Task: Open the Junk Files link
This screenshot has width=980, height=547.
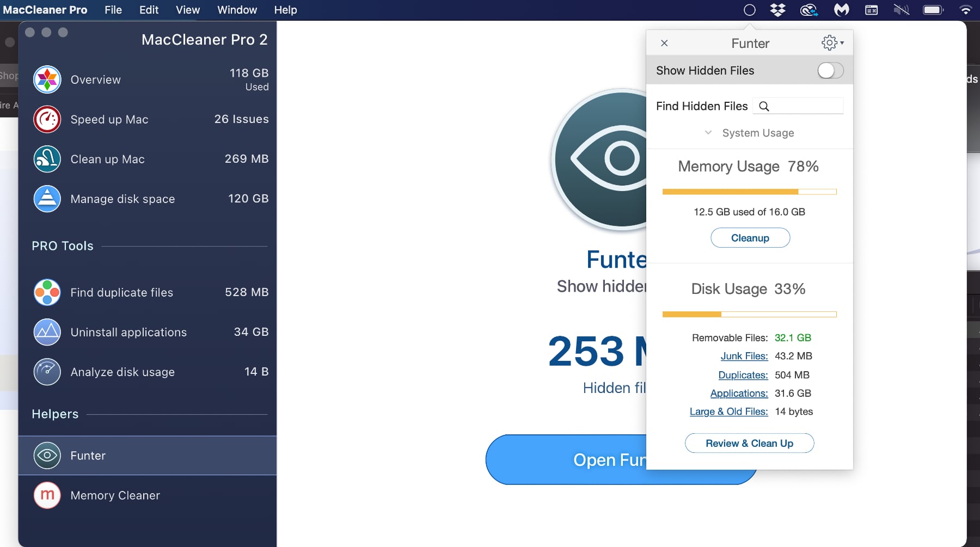Action: click(x=744, y=356)
